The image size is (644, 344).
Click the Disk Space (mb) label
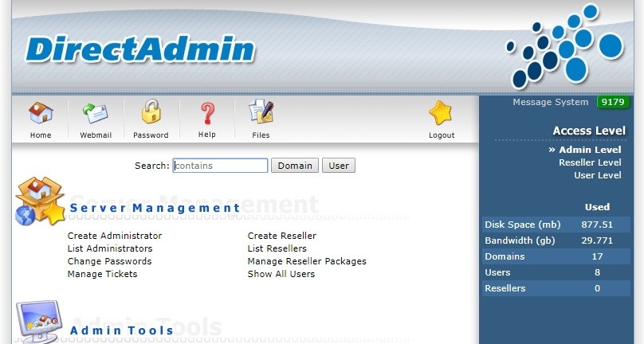click(x=522, y=225)
